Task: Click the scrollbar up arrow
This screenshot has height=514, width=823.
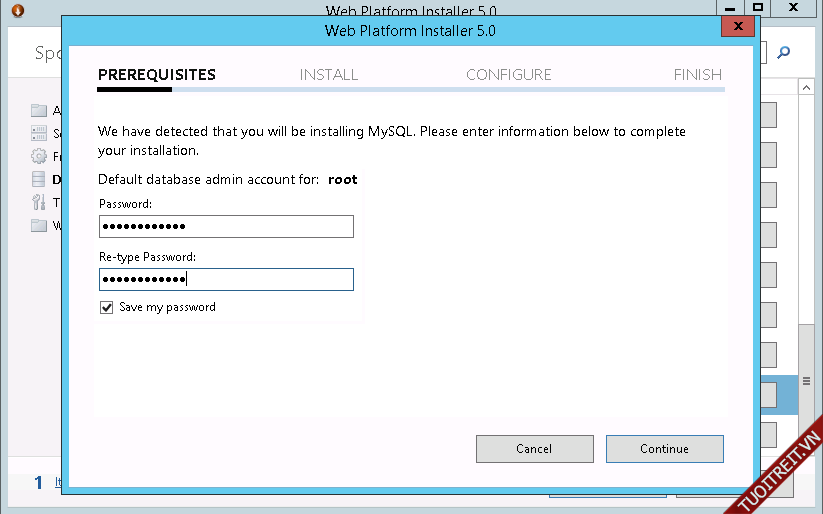Action: click(x=806, y=89)
